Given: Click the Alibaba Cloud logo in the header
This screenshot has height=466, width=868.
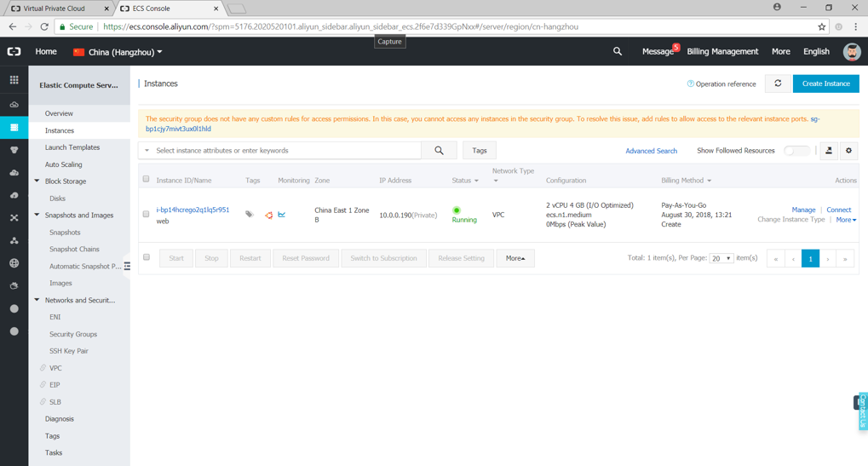Looking at the screenshot, I should point(14,51).
